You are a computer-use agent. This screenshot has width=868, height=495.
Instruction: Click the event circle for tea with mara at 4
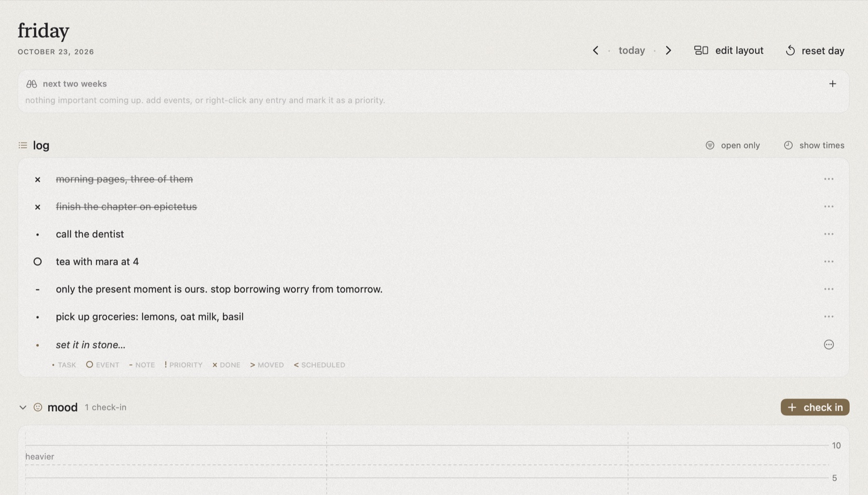[x=38, y=262]
